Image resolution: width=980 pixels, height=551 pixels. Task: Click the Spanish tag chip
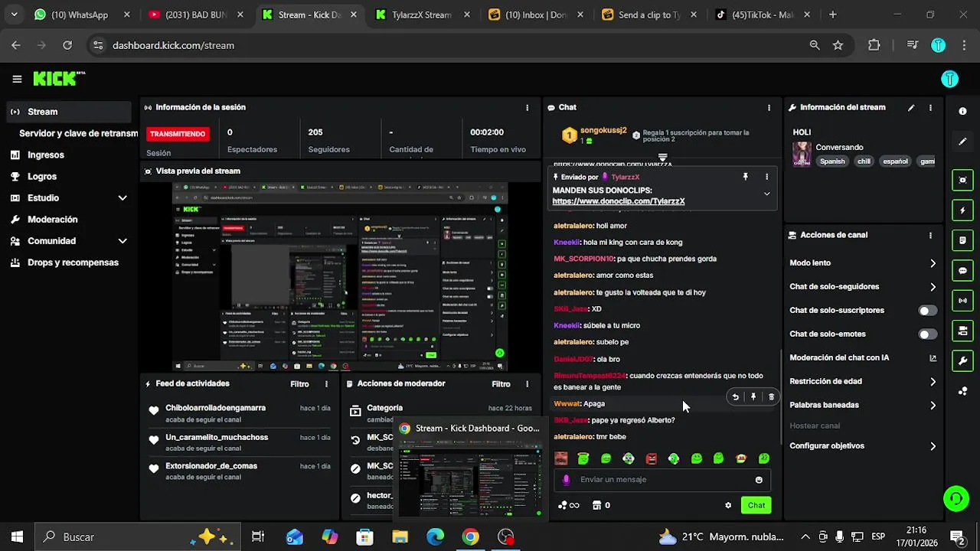point(832,161)
